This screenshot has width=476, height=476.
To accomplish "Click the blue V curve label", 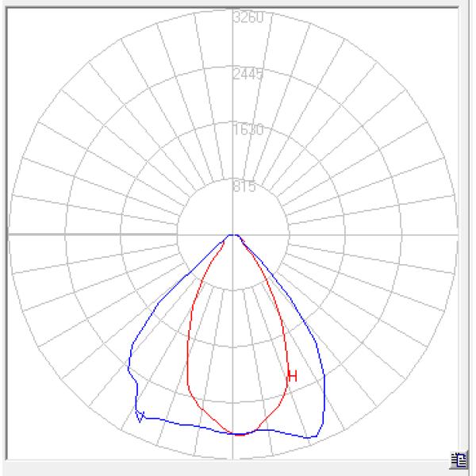I will (140, 416).
